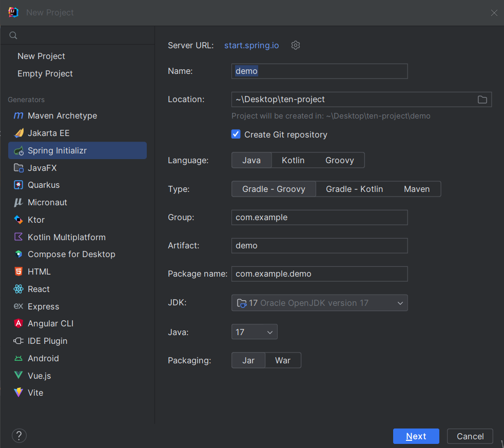Click the Package name input field
504x448 pixels.
click(x=320, y=274)
